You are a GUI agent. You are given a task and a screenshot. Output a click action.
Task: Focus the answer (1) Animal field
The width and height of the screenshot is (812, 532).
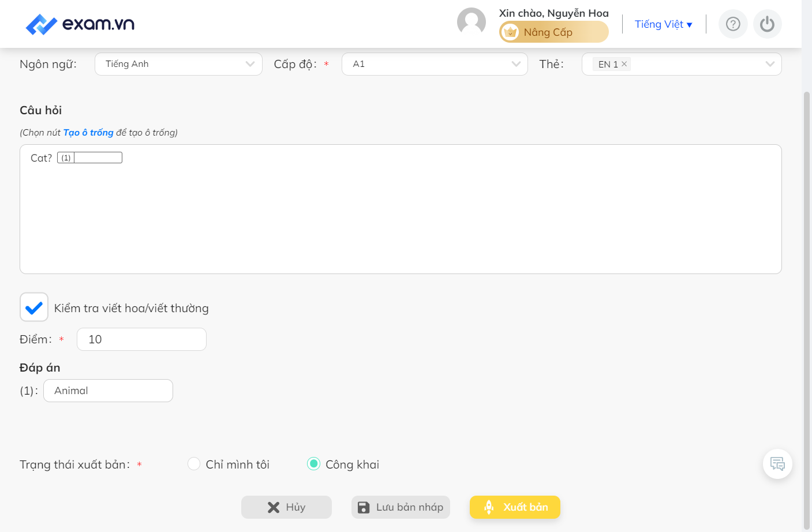tap(108, 391)
